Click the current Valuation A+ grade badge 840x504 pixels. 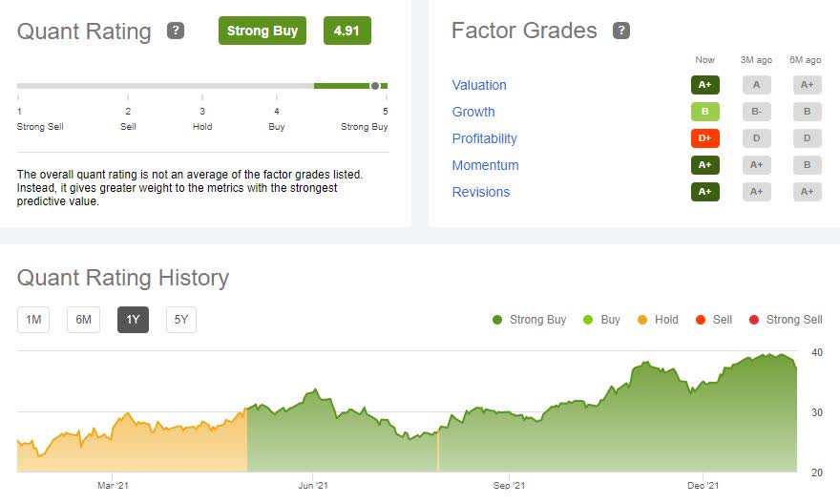(x=705, y=85)
